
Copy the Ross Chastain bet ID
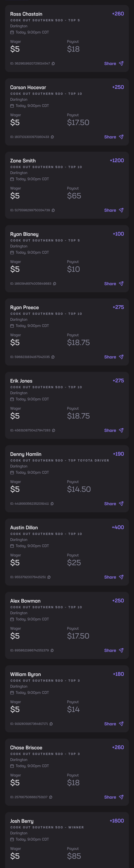pos(53,63)
